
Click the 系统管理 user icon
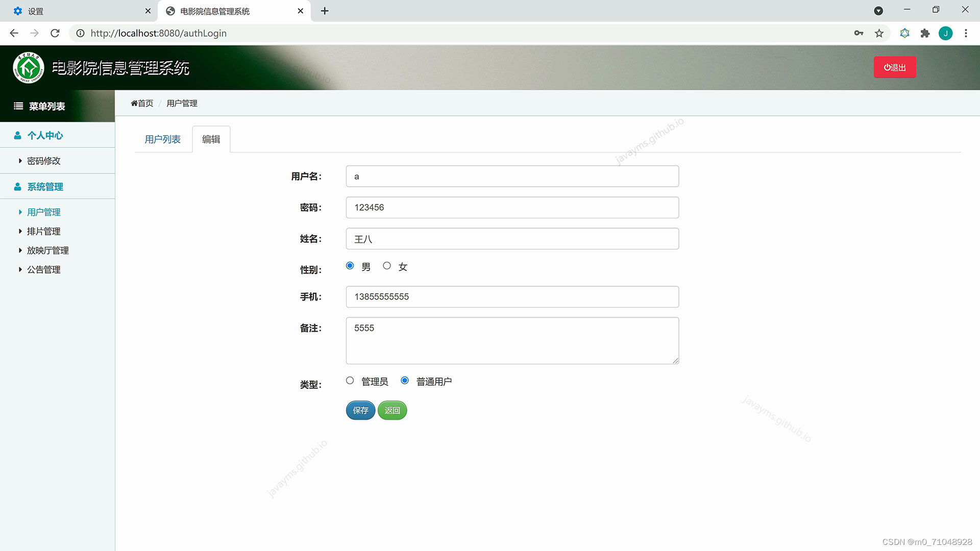17,187
